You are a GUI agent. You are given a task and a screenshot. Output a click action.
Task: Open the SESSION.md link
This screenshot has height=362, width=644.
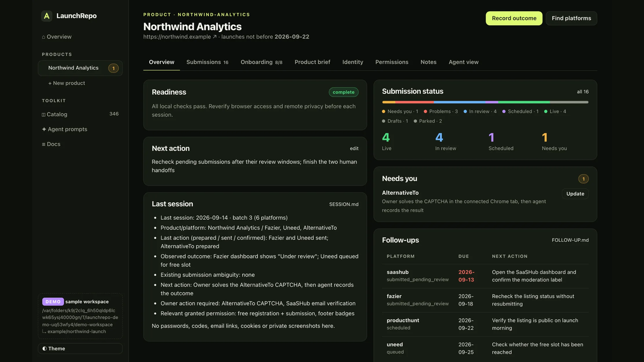(x=344, y=204)
